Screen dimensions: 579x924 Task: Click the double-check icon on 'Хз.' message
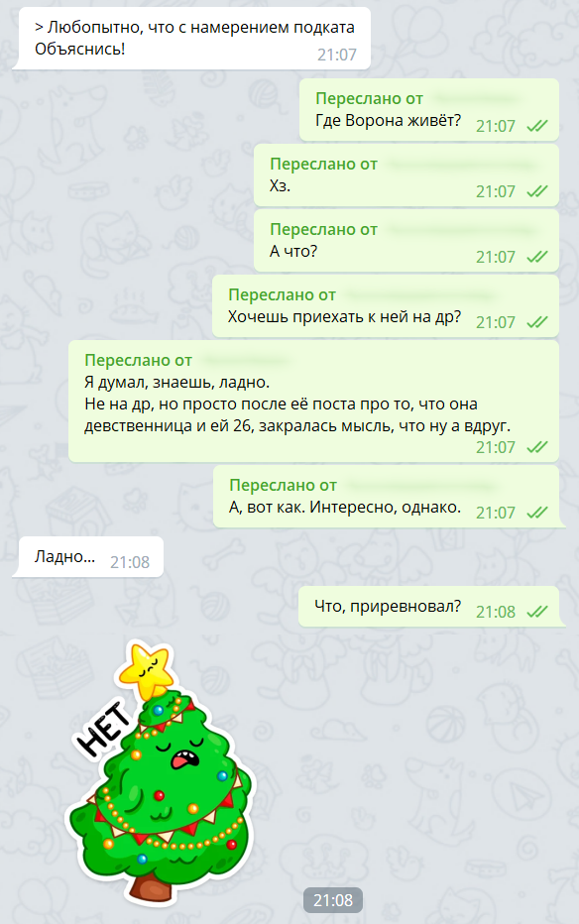tap(536, 191)
